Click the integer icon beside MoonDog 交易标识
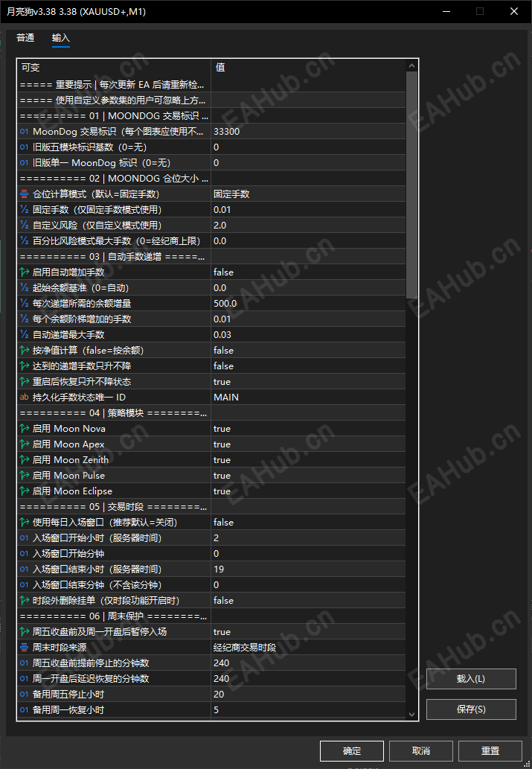 click(24, 132)
